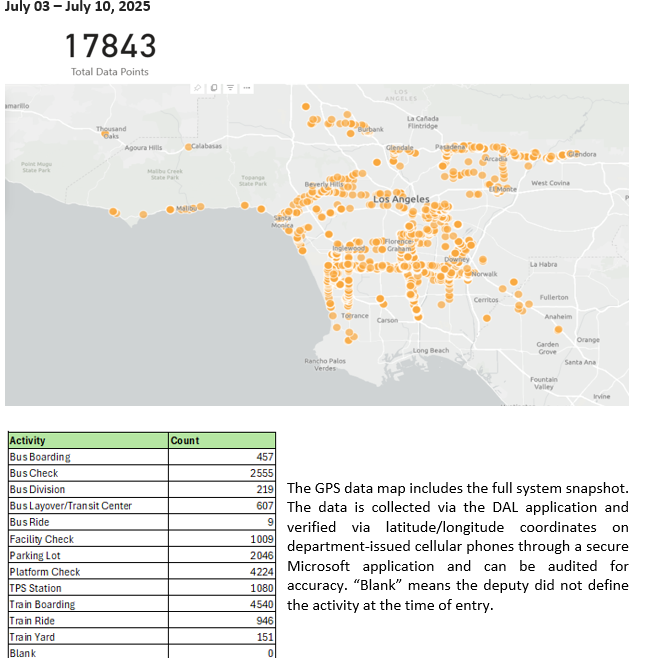Click the Anaheim label on the map

click(x=558, y=316)
